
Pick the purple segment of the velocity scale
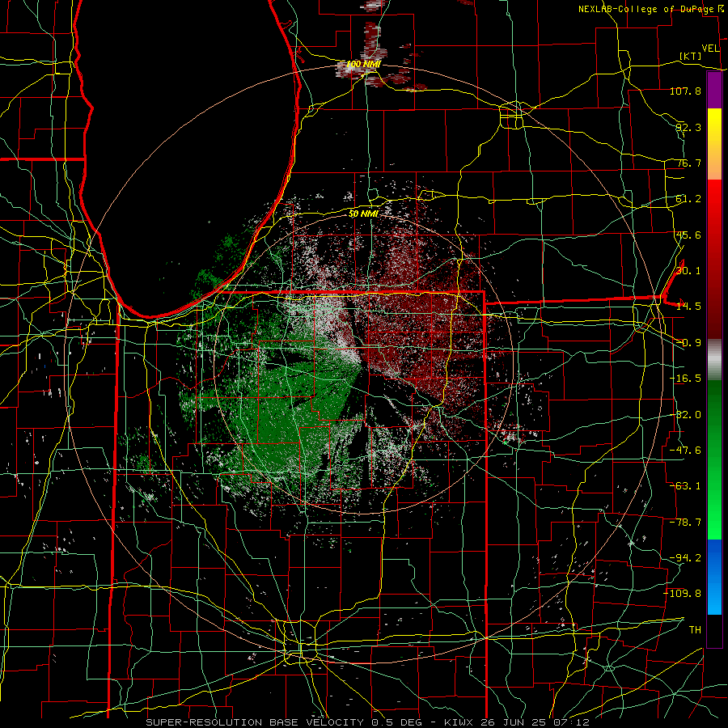pos(714,91)
